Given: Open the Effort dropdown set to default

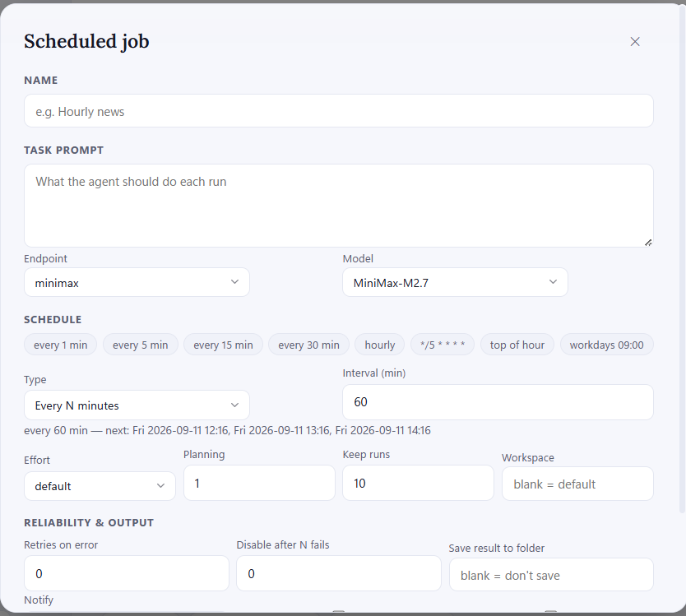Looking at the screenshot, I should coord(100,485).
